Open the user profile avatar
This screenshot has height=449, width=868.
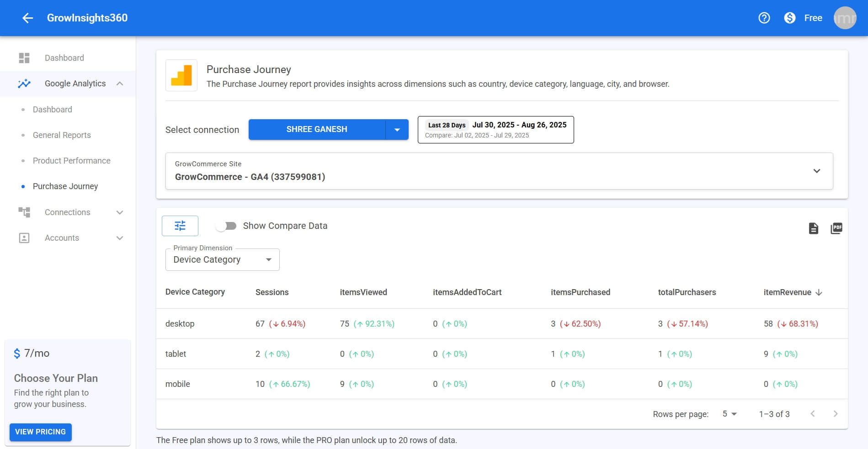point(845,18)
